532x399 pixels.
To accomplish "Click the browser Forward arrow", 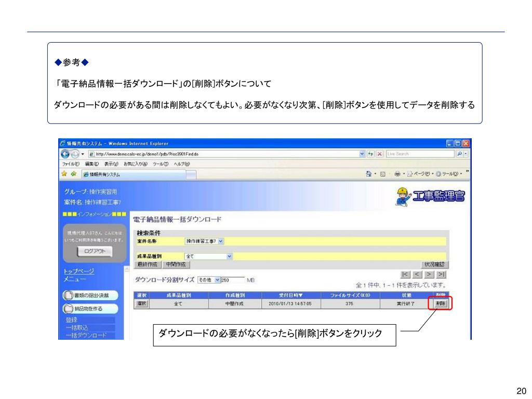I will [x=75, y=154].
